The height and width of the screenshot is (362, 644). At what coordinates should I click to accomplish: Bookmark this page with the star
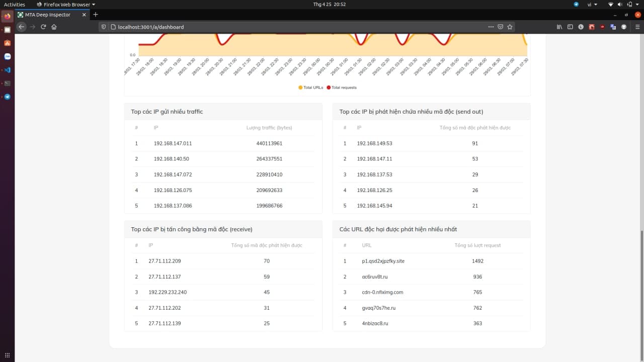pos(510,27)
